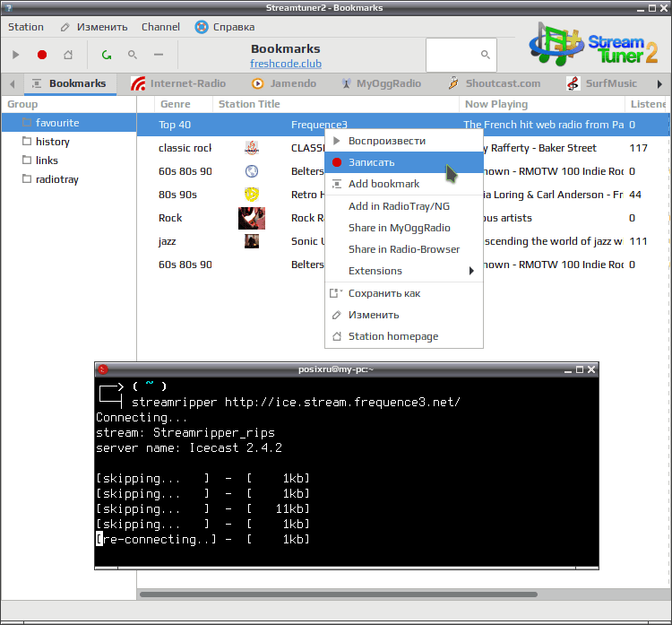This screenshot has height=625, width=672.
Task: Click the Jamendo tab icon
Action: pyautogui.click(x=257, y=83)
